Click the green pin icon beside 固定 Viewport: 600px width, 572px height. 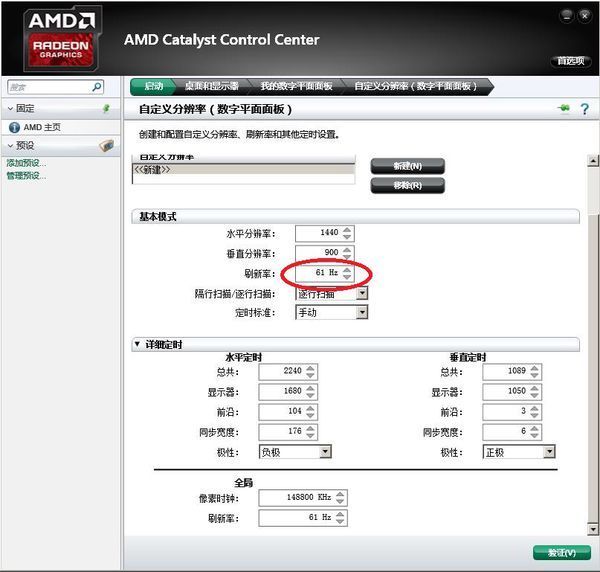(106, 109)
